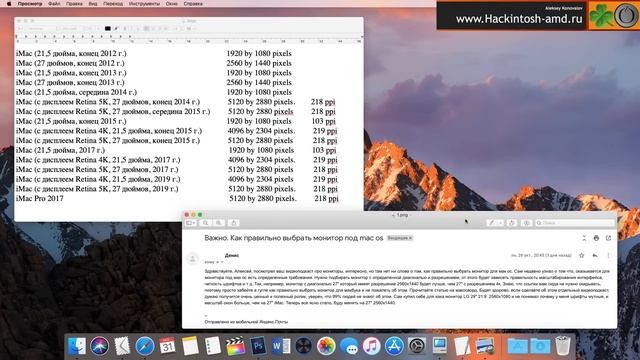Open the Вид menu

pos(93,4)
